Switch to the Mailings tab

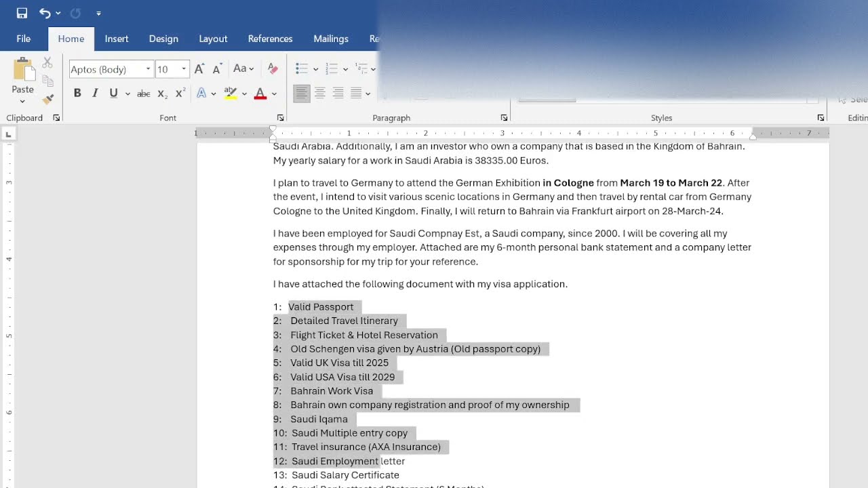click(x=331, y=39)
